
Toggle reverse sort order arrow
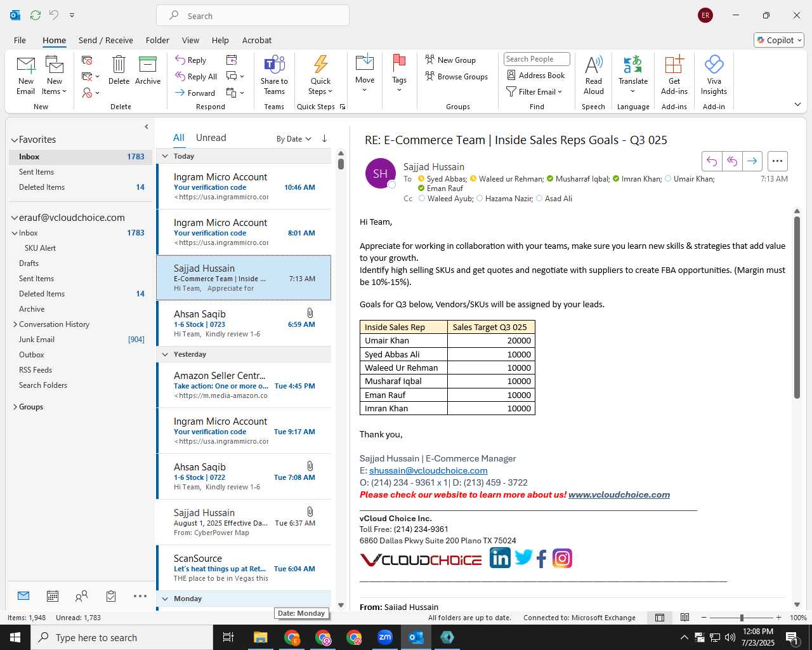pos(324,138)
